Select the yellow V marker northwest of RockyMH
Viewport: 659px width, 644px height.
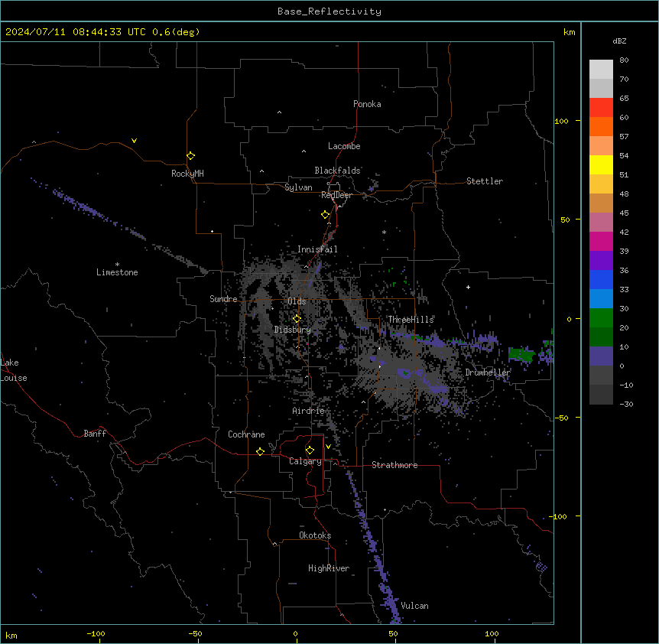pos(134,141)
